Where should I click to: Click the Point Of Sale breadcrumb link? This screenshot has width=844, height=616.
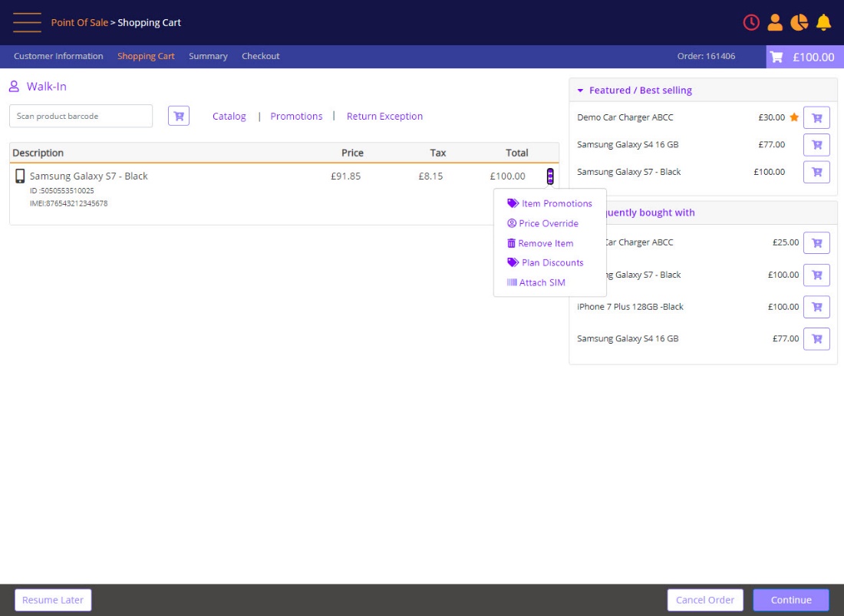point(79,22)
